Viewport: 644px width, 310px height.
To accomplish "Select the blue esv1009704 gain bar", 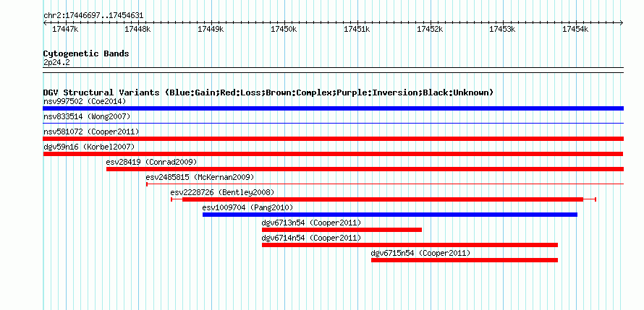I will coord(390,215).
